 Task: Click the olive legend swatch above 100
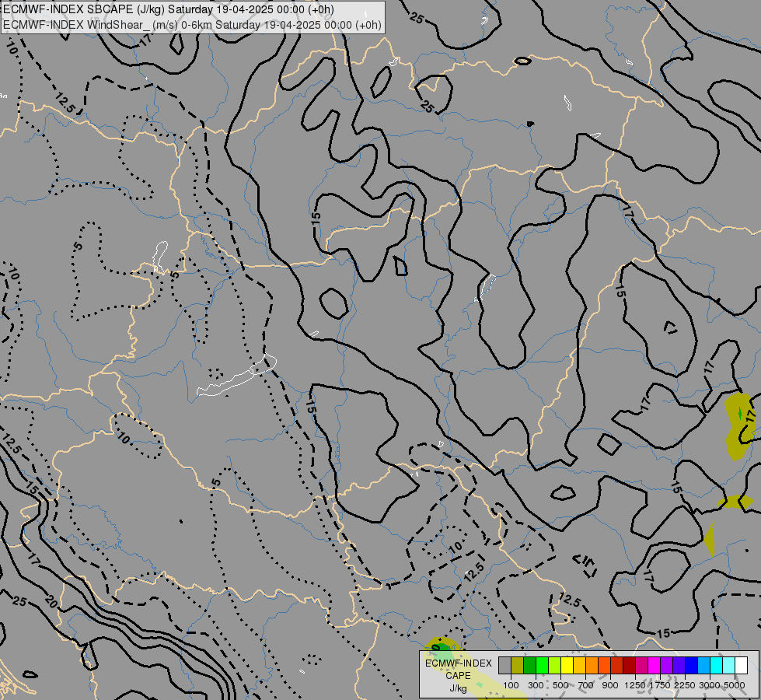pyautogui.click(x=518, y=665)
